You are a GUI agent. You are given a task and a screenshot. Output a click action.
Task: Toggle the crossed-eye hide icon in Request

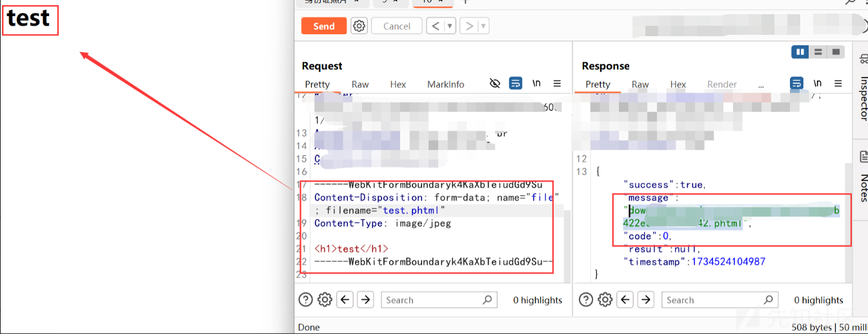pyautogui.click(x=495, y=83)
